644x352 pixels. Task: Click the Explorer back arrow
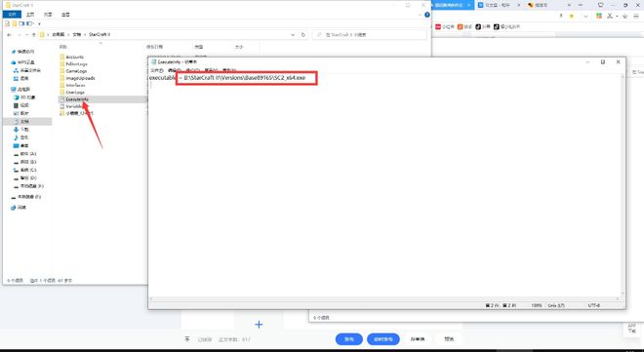coord(9,35)
